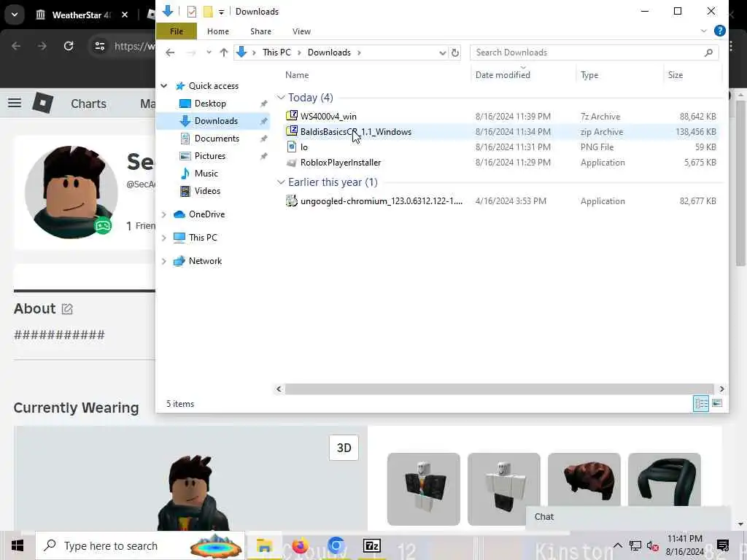Viewport: 747px width, 560px height.
Task: Open Firefox from taskbar
Action: point(300,545)
